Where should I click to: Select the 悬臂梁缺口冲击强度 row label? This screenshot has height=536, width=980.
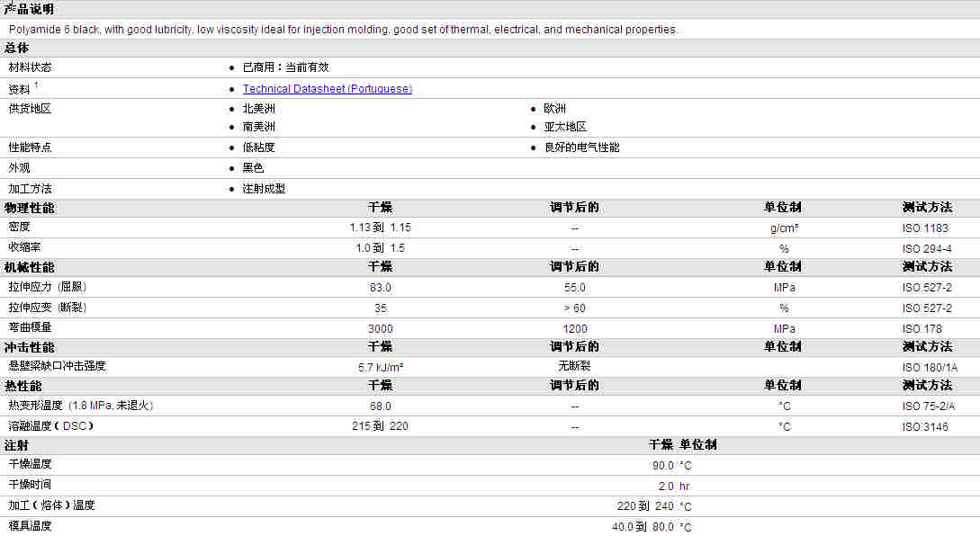57,366
